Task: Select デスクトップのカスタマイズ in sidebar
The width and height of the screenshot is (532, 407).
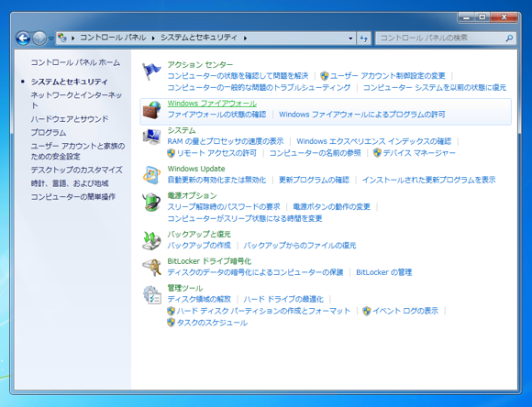Action: [77, 170]
